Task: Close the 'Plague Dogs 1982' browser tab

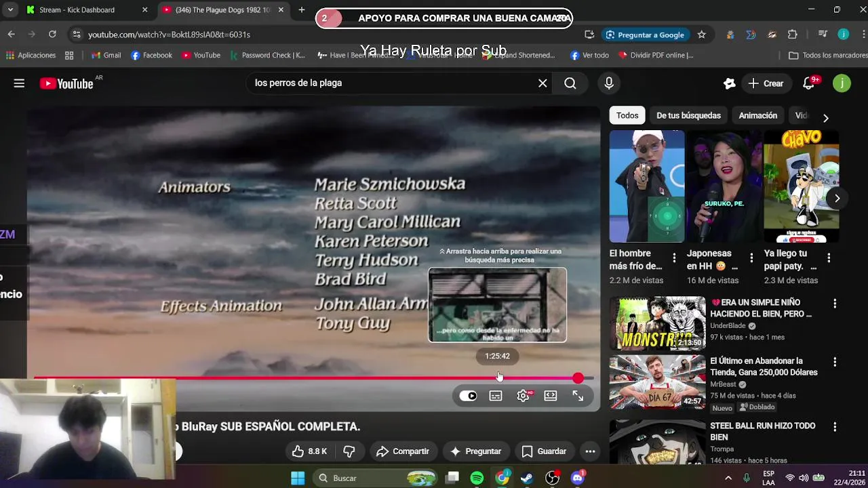Action: point(281,10)
